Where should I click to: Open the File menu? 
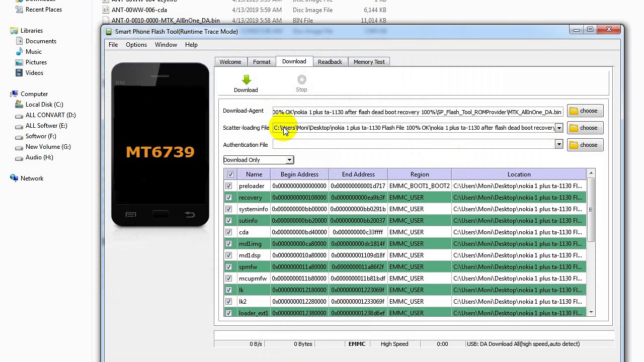113,45
